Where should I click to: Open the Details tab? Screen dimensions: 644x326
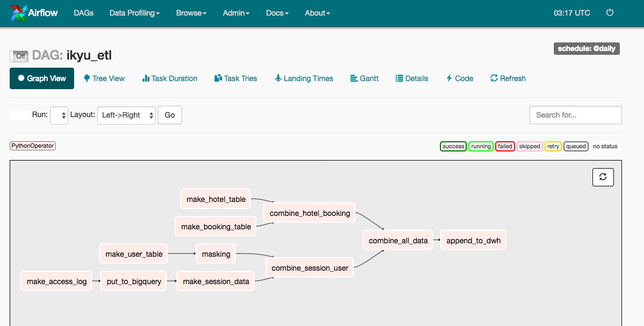tap(412, 78)
